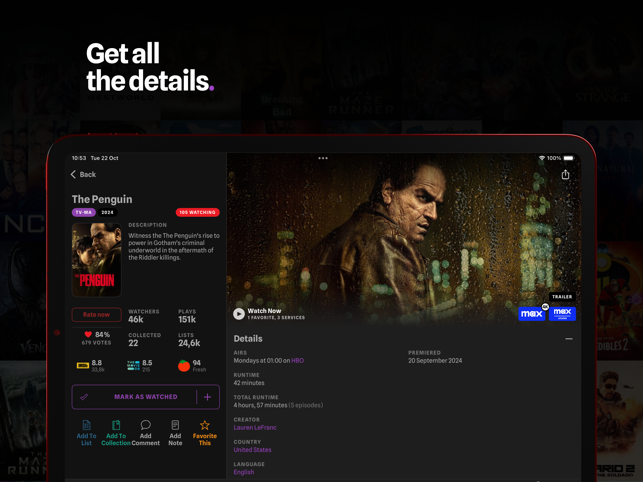This screenshot has height=482, width=643.
Task: Collapse the Details section with minus
Action: point(569,339)
